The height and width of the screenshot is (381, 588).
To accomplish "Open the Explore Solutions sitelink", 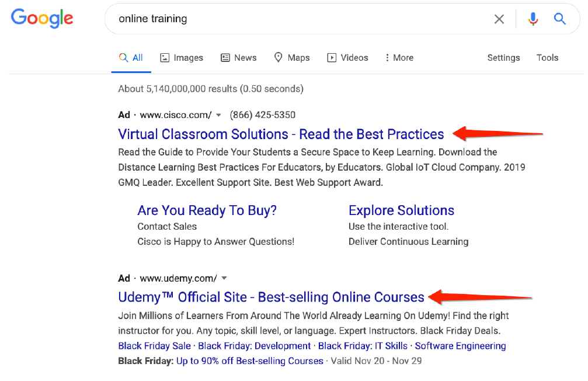I will [401, 210].
